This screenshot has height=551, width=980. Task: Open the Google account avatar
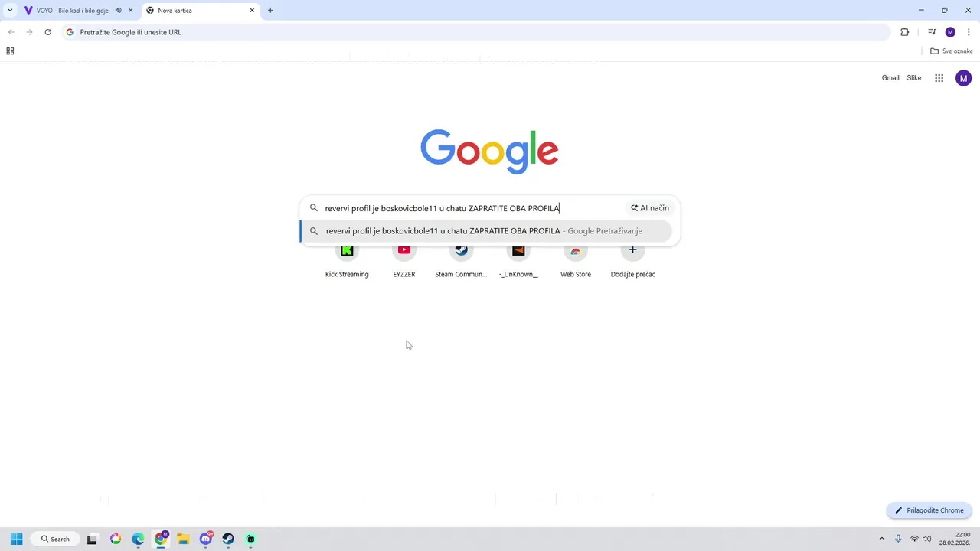[x=963, y=78]
